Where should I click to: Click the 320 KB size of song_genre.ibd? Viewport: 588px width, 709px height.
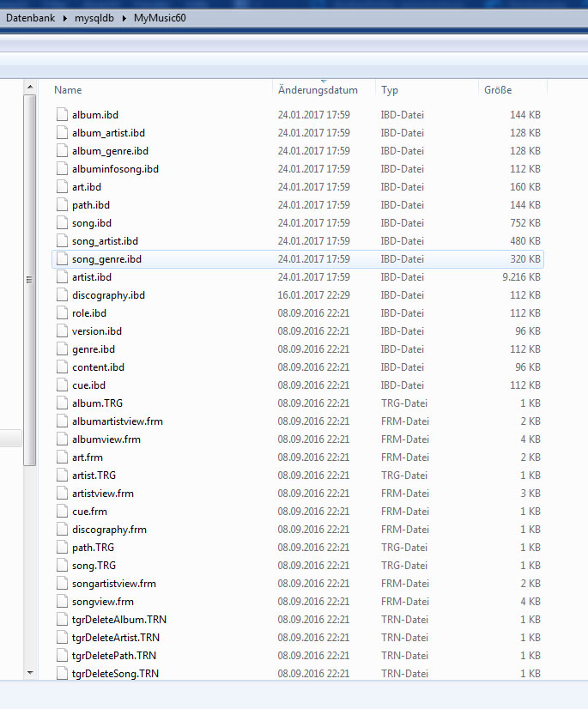(525, 259)
